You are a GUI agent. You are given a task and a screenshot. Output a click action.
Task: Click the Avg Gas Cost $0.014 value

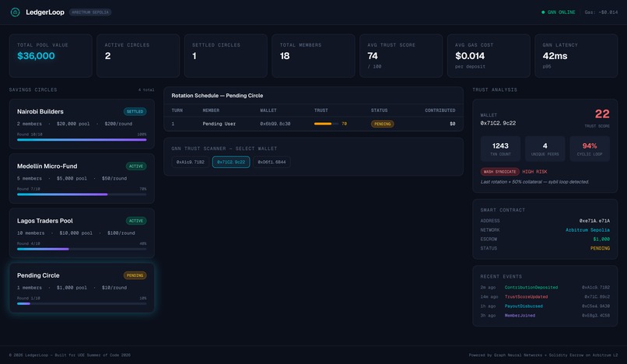pos(470,56)
